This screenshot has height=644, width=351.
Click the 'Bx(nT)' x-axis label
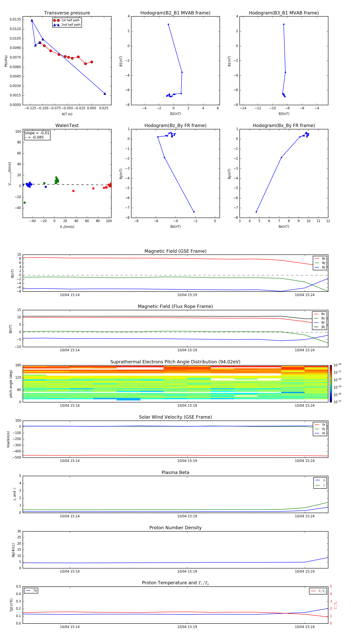[284, 227]
